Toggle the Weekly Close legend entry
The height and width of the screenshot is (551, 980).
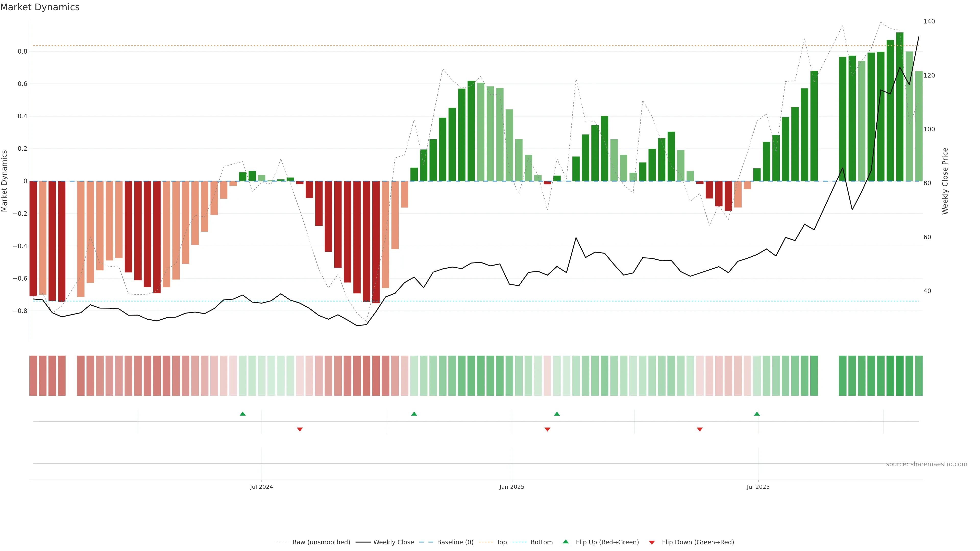[x=393, y=542]
